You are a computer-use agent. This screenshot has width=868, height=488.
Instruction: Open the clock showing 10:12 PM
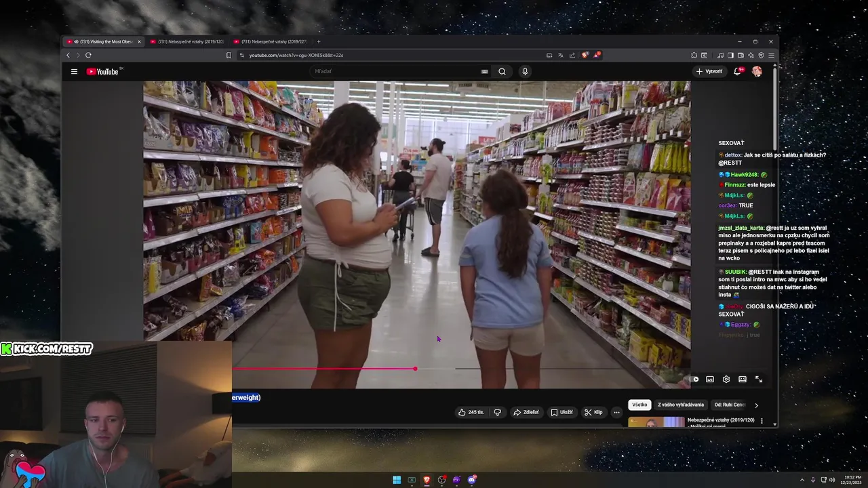point(852,480)
